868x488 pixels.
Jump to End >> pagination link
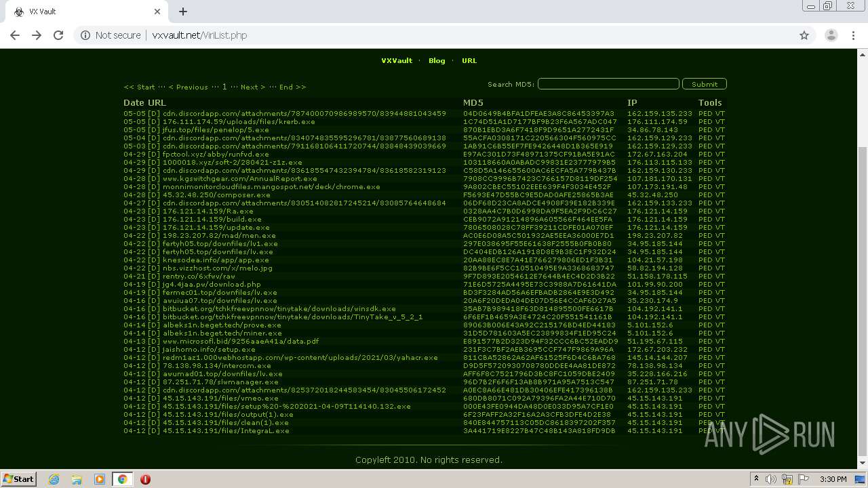tap(292, 87)
